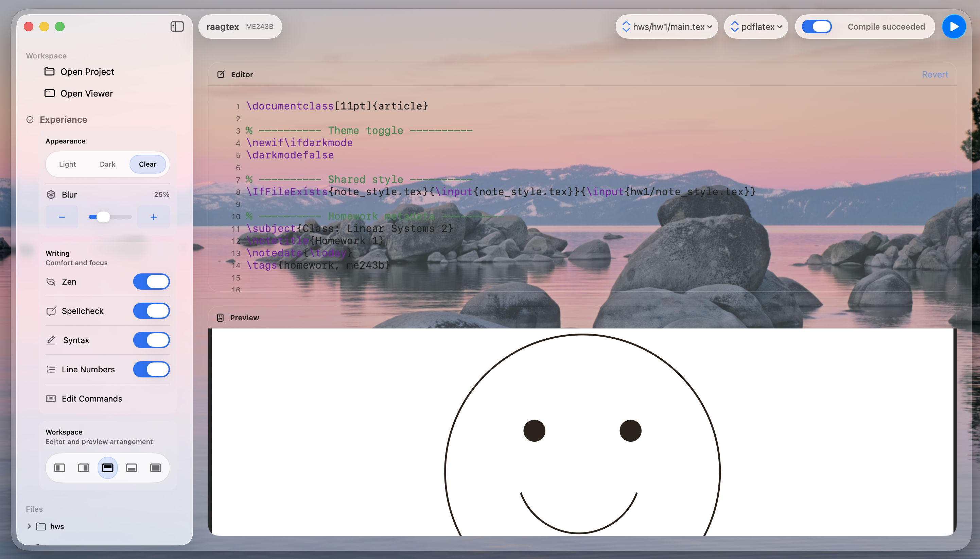The width and height of the screenshot is (980, 559).
Task: Choose editor-bottom layout icon
Action: (x=132, y=468)
